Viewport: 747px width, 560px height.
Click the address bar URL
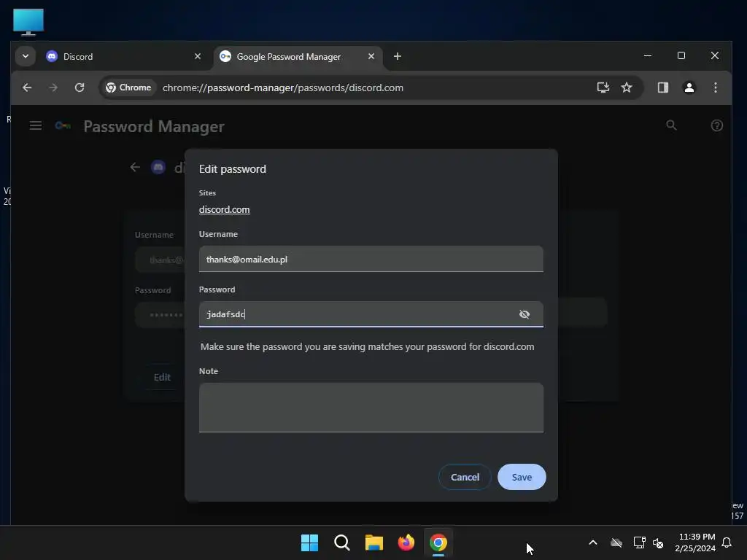tap(283, 87)
